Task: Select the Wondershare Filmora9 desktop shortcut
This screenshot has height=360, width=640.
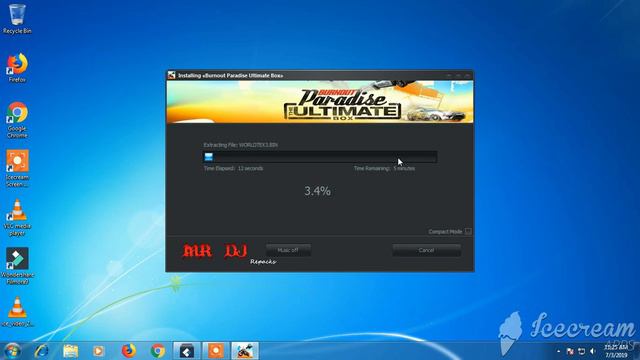Action: pos(17,266)
